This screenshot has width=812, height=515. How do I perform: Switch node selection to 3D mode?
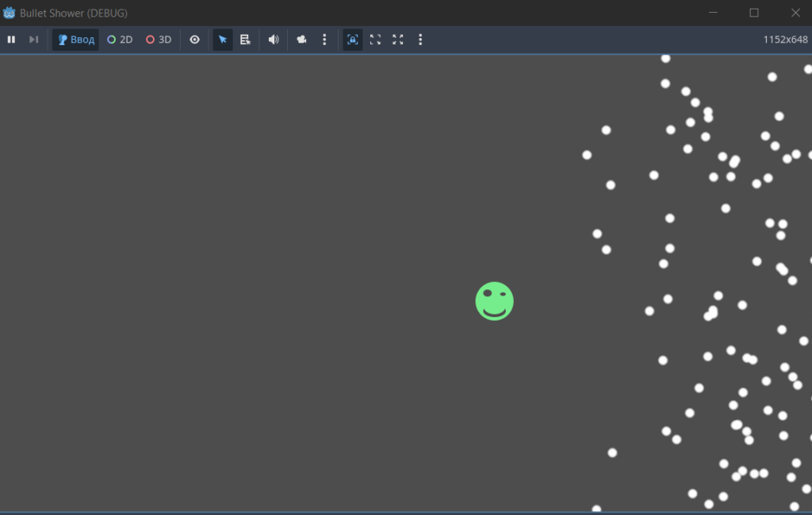(x=159, y=40)
